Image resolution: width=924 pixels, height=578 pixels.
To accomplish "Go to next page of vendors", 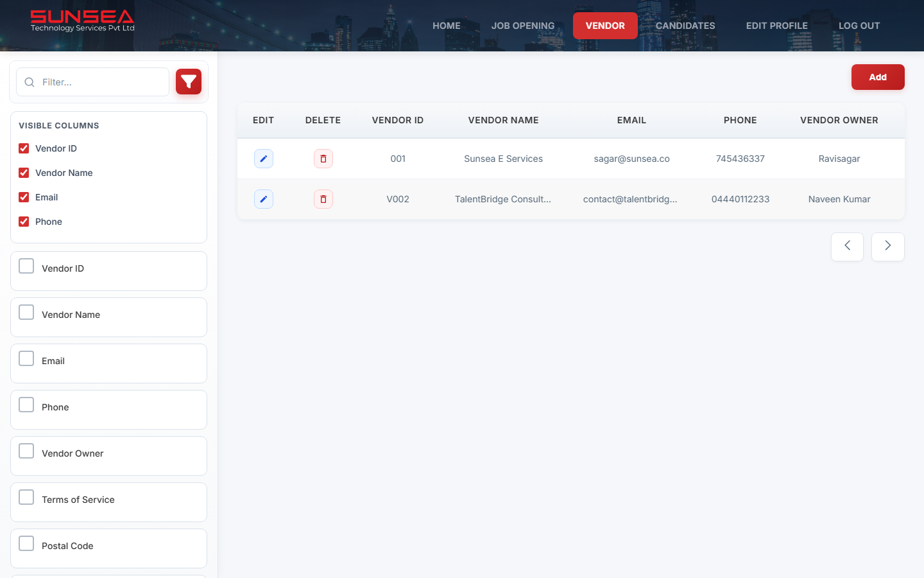I will (887, 247).
